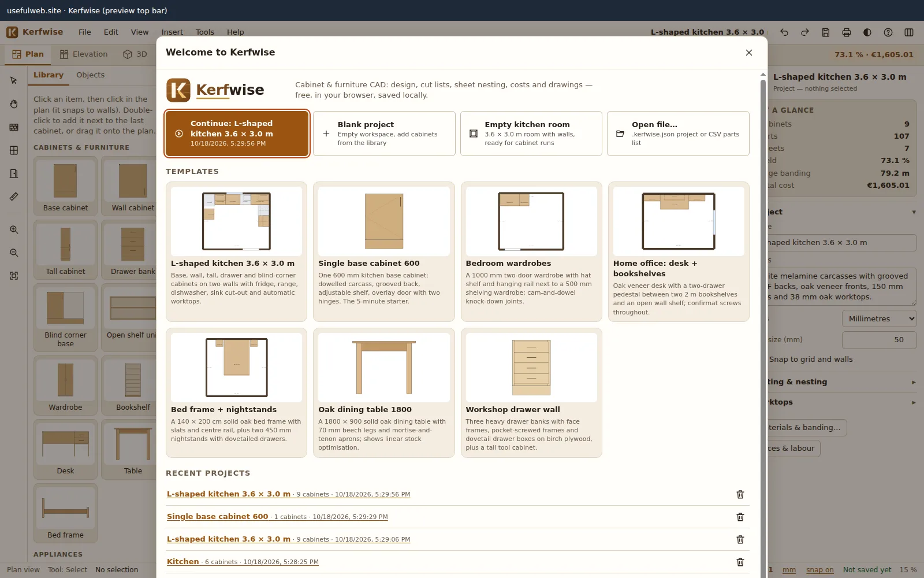Choose the Oak dining table 1800 template

tap(384, 393)
